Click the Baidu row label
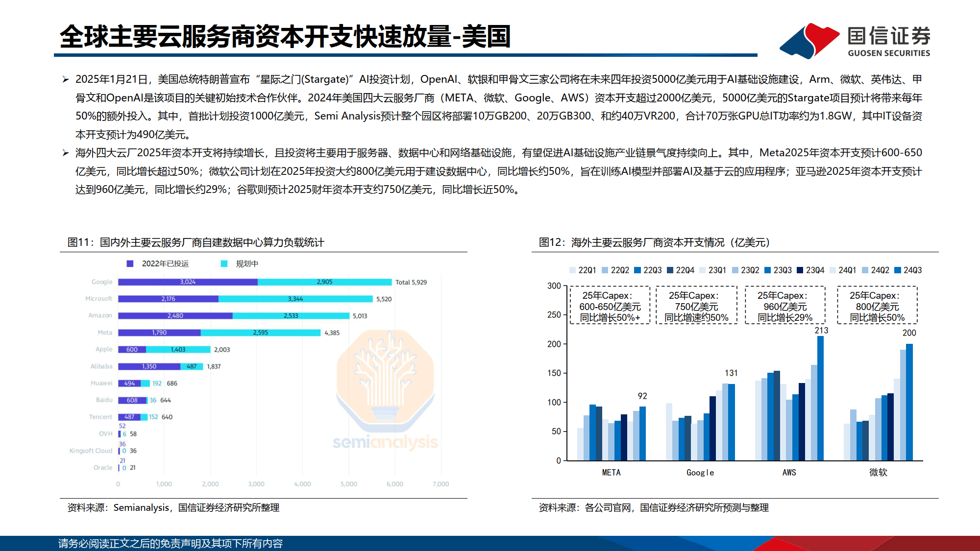This screenshot has width=980, height=551. coord(104,400)
